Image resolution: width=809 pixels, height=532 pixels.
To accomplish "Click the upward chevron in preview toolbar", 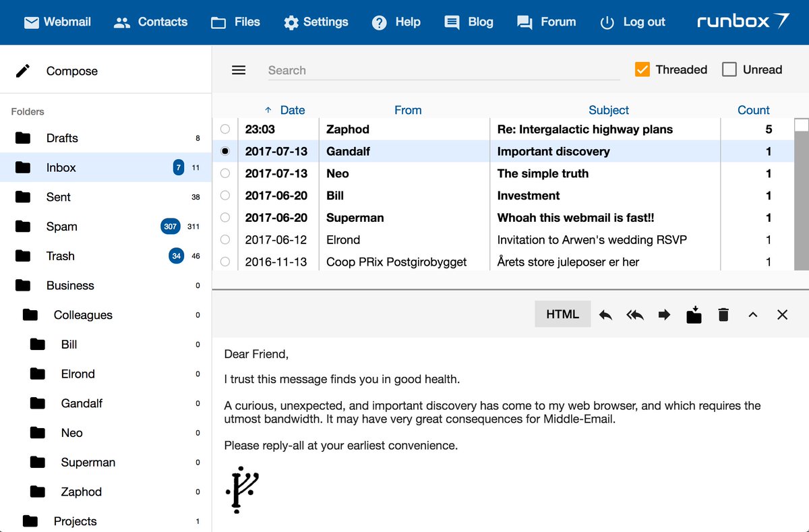I will (x=753, y=315).
